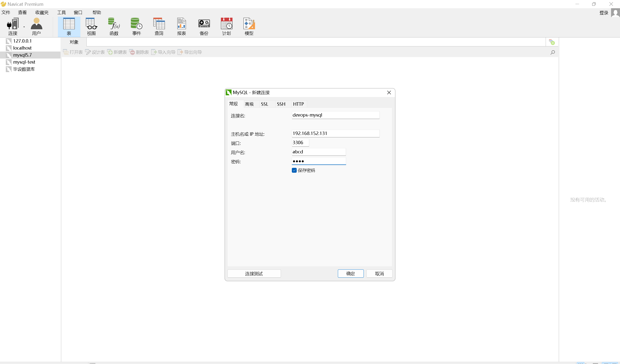Open the 连接 dropdown arrow
This screenshot has height=364, width=620.
coord(24,27)
